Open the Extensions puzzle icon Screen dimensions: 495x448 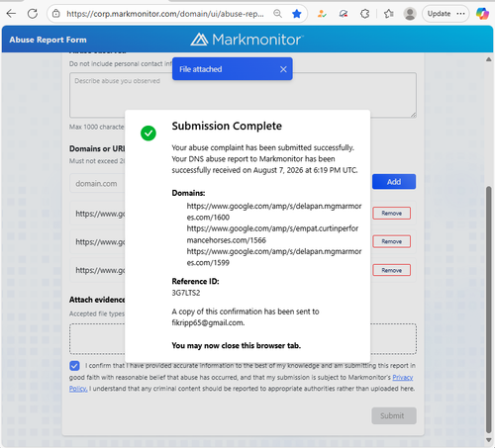click(x=364, y=14)
